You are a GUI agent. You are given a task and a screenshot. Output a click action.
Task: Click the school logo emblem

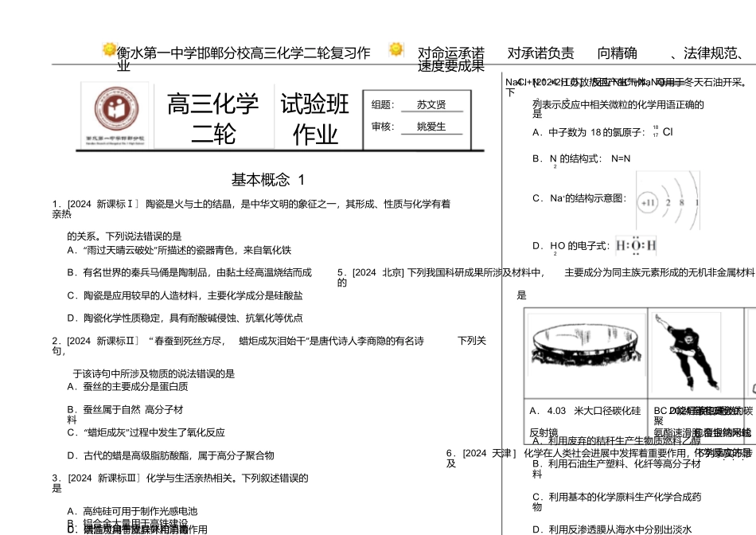[115, 108]
